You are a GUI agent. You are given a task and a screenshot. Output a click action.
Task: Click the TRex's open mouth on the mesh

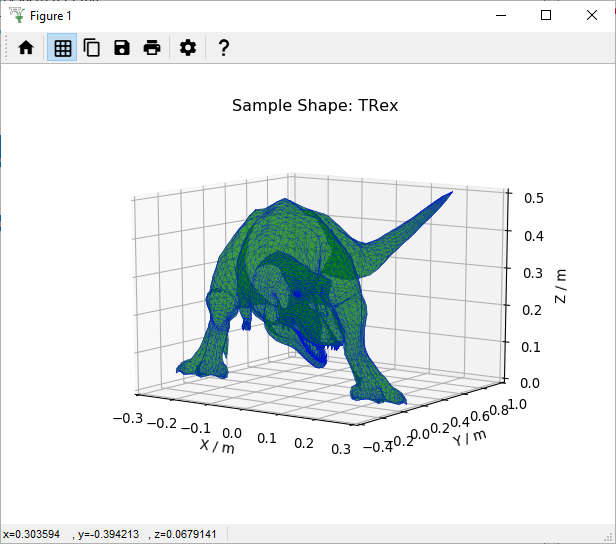(x=318, y=351)
